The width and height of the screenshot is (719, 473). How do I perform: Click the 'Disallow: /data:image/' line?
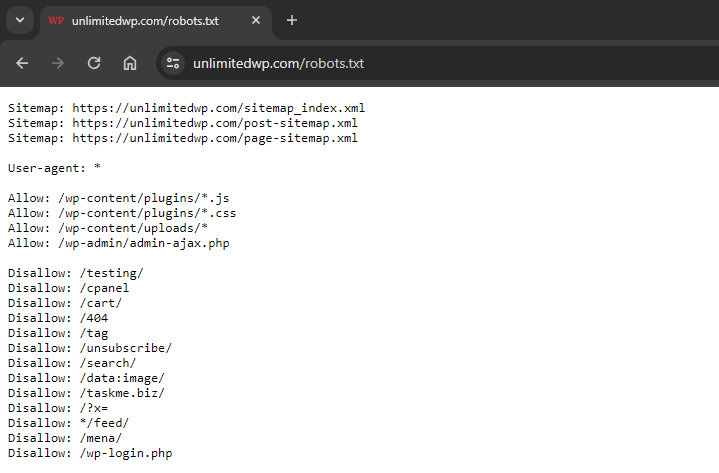pos(86,379)
